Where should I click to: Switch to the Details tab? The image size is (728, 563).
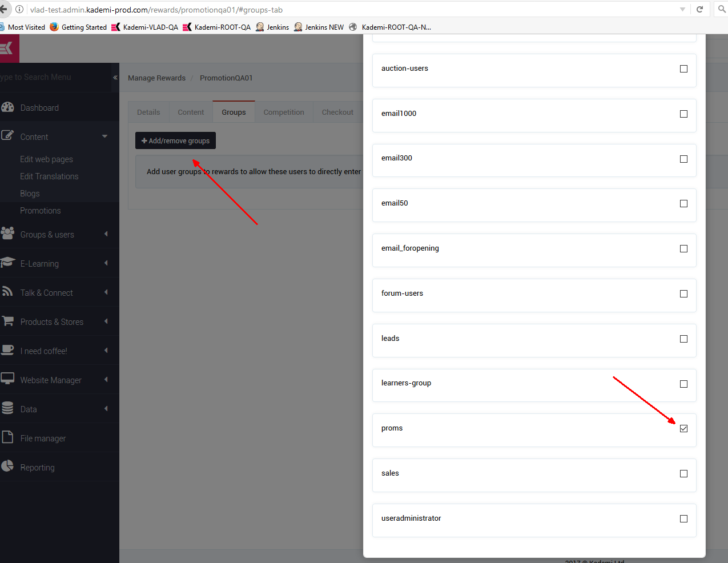pos(148,112)
